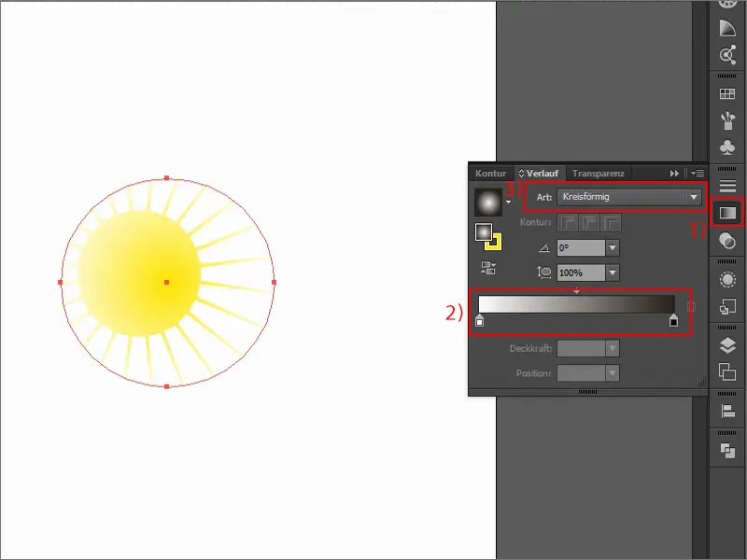Click the left anchor point of circle
Image resolution: width=747 pixels, height=560 pixels.
coord(60,283)
